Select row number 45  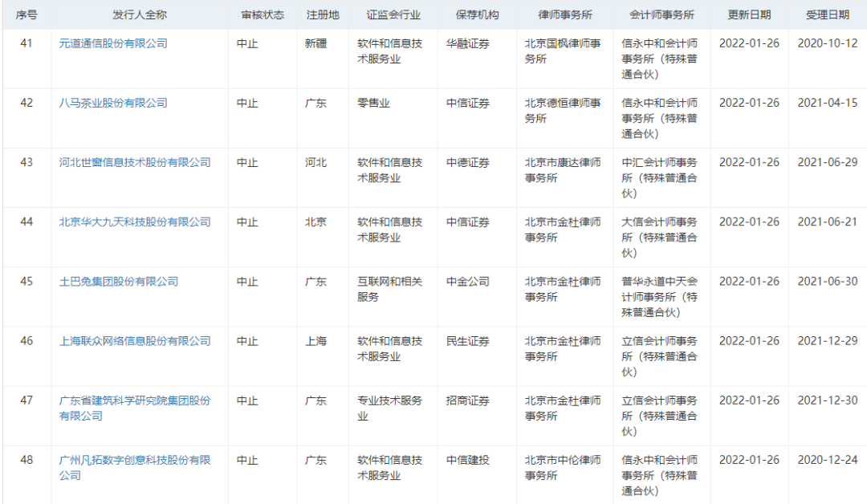point(26,282)
